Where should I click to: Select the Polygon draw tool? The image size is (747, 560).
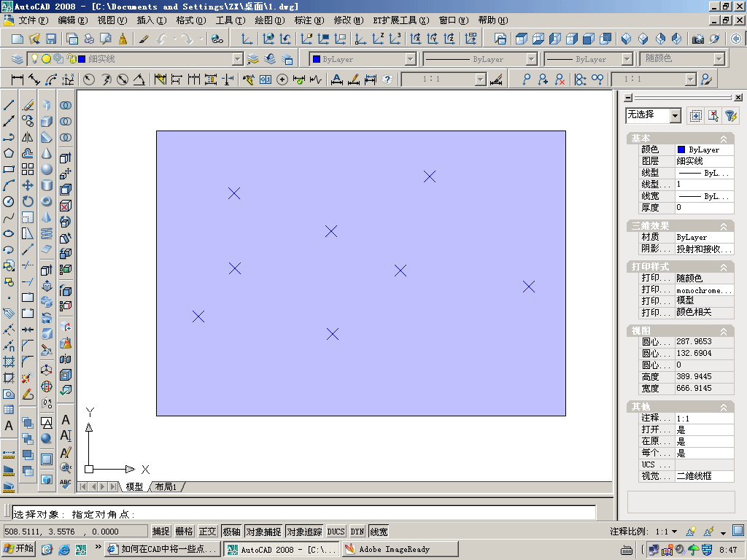click(x=9, y=153)
